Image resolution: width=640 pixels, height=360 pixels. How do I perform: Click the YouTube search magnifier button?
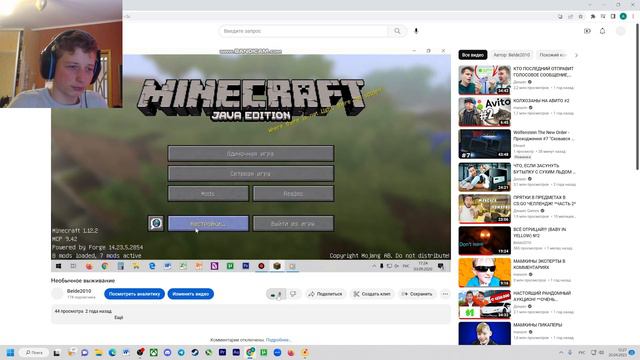(397, 31)
